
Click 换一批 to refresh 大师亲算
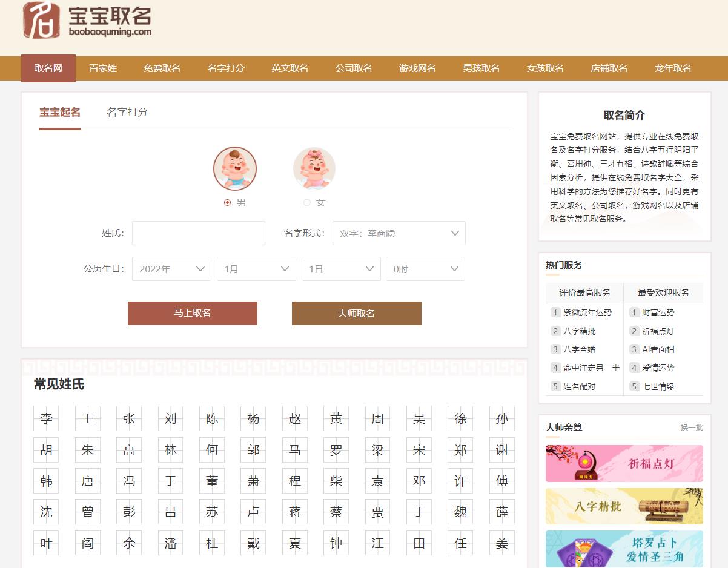[x=692, y=428]
